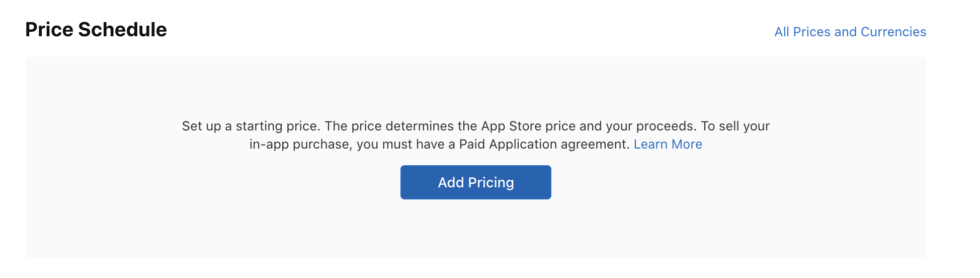Click the Add Pricing button
980x278 pixels.
pyautogui.click(x=475, y=182)
